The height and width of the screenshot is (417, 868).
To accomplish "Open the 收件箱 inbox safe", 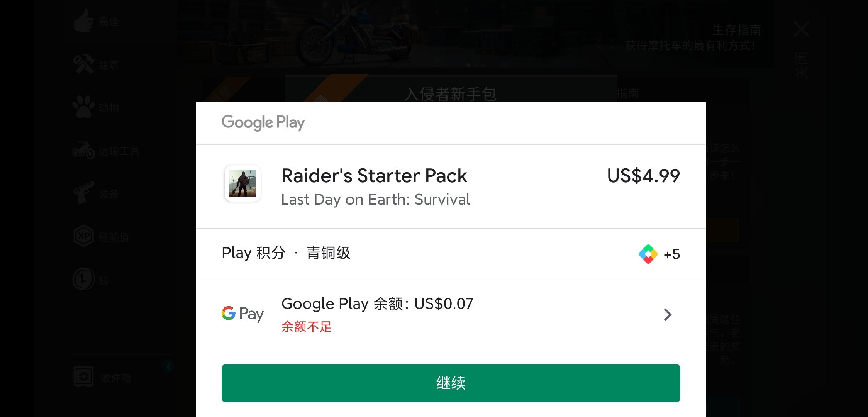I will pos(103,377).
